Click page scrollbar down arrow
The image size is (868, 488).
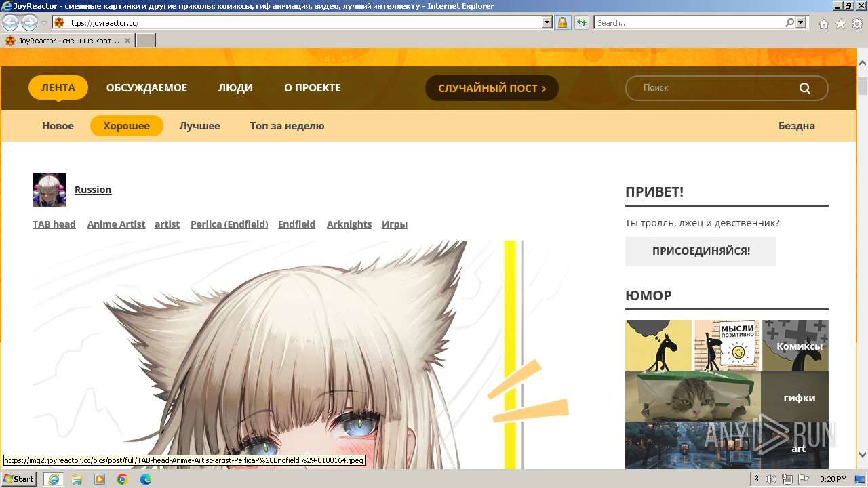[862, 455]
